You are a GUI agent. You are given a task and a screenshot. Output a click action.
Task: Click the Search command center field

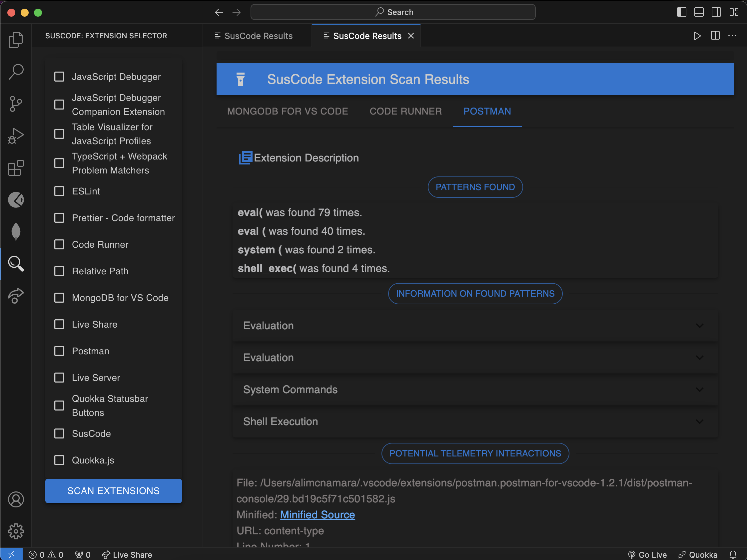393,12
